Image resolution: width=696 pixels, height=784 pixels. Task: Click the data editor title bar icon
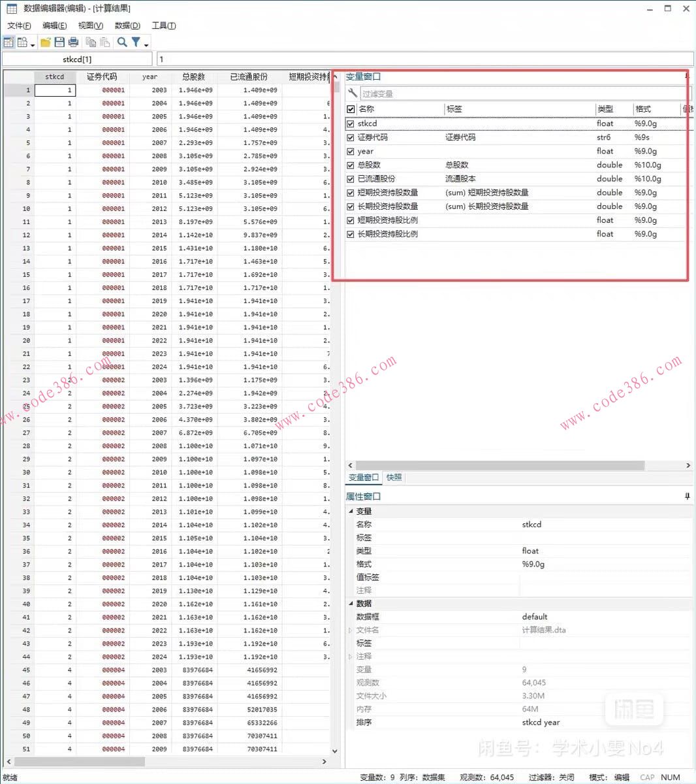12,8
